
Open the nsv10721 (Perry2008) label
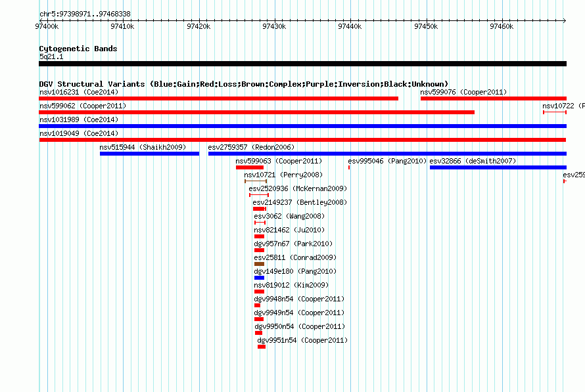pos(283,175)
